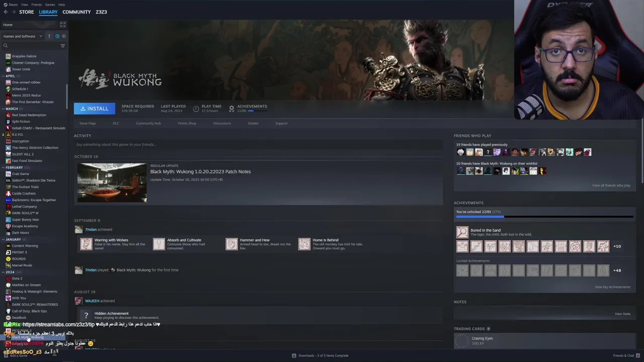Open the Points Shop link

187,123
